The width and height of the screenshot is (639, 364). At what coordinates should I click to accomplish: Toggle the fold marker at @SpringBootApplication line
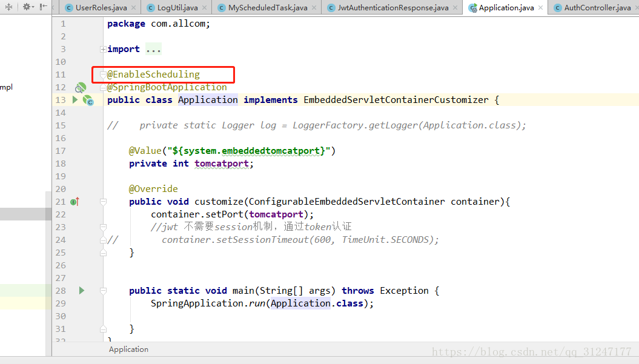(x=103, y=87)
